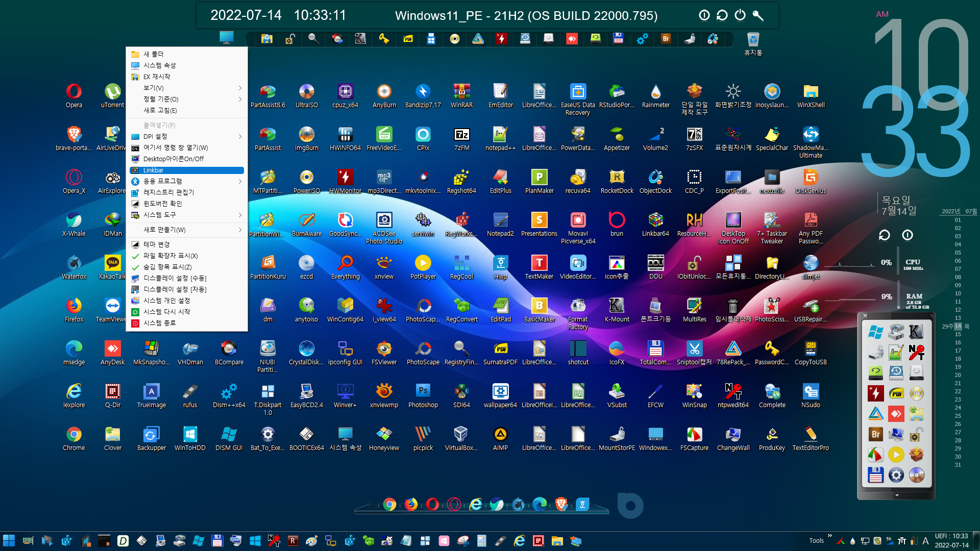Click the refresh button under the date widget

click(x=884, y=235)
